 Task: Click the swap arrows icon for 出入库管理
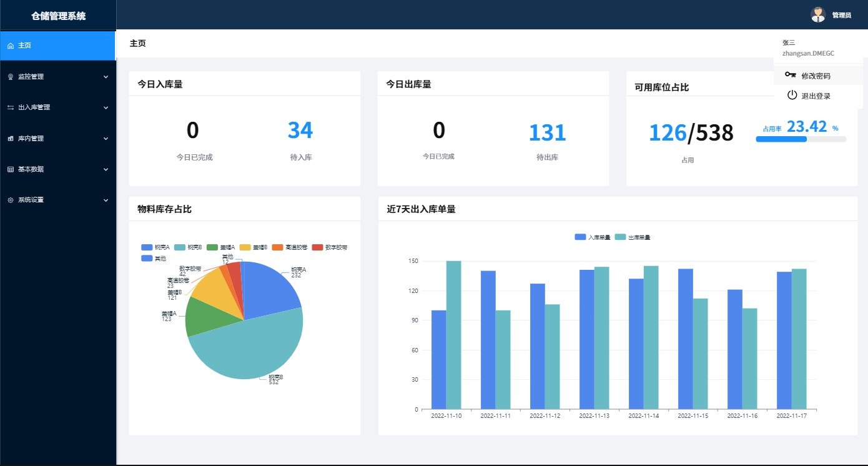(x=11, y=107)
